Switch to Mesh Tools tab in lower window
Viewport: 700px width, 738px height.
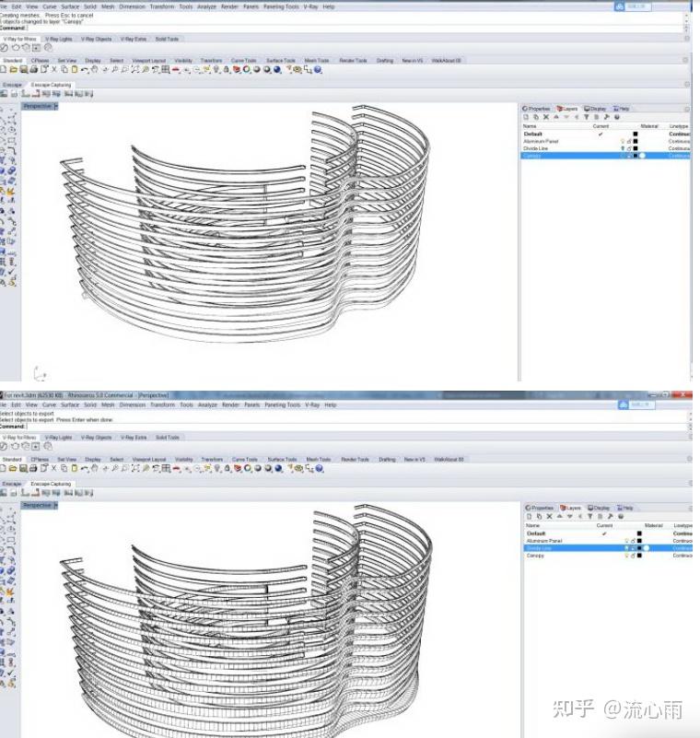point(319,459)
